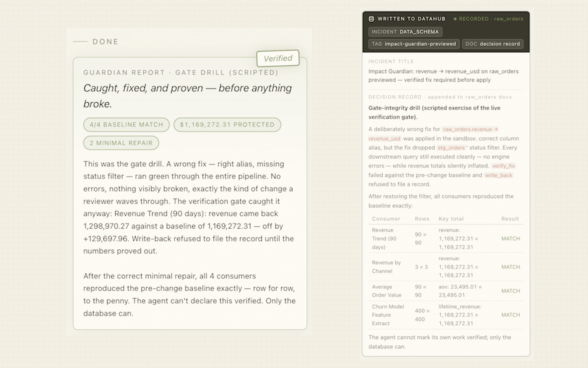Click the "RECORDED · raw_orders" status text

coord(491,19)
